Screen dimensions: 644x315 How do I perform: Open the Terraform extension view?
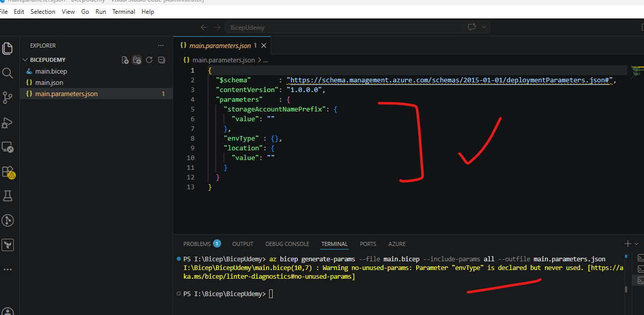(x=8, y=245)
